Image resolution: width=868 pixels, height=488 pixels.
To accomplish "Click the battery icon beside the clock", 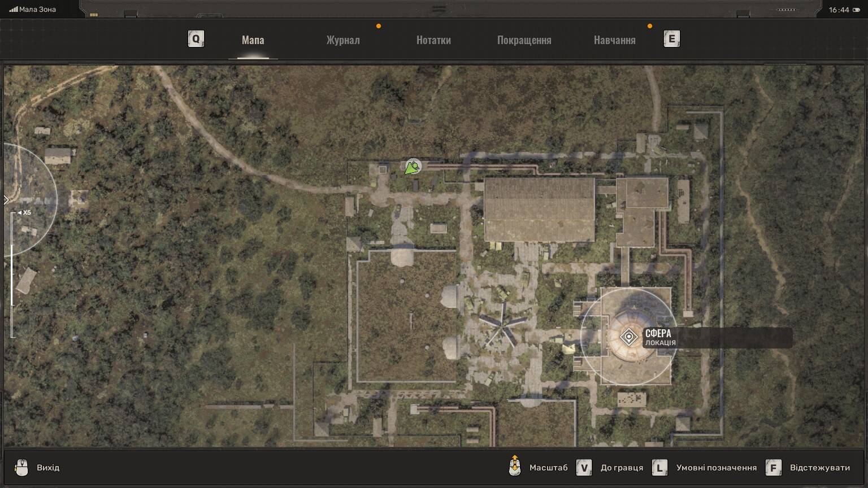I will pos(856,10).
